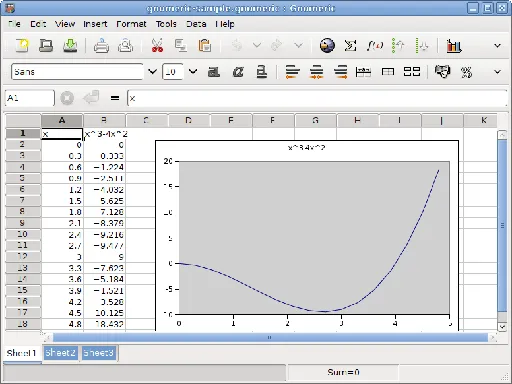Accept edit arrow in formula bar

[x=91, y=98]
